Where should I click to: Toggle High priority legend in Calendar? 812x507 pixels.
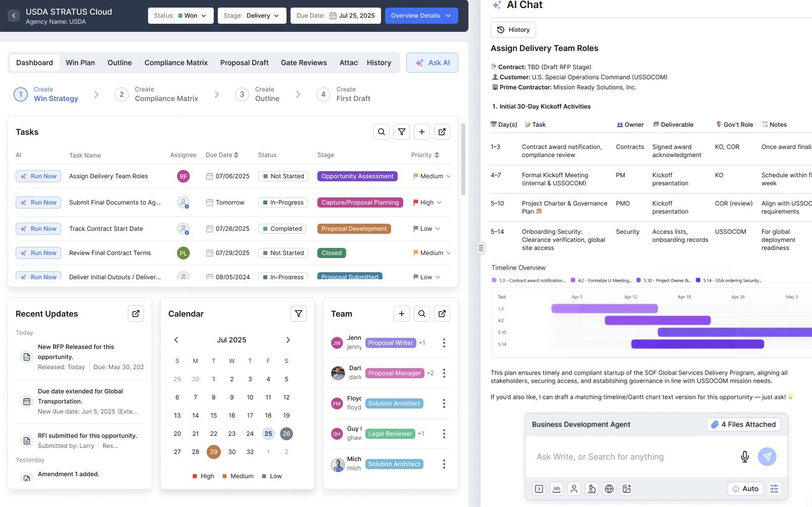click(203, 476)
